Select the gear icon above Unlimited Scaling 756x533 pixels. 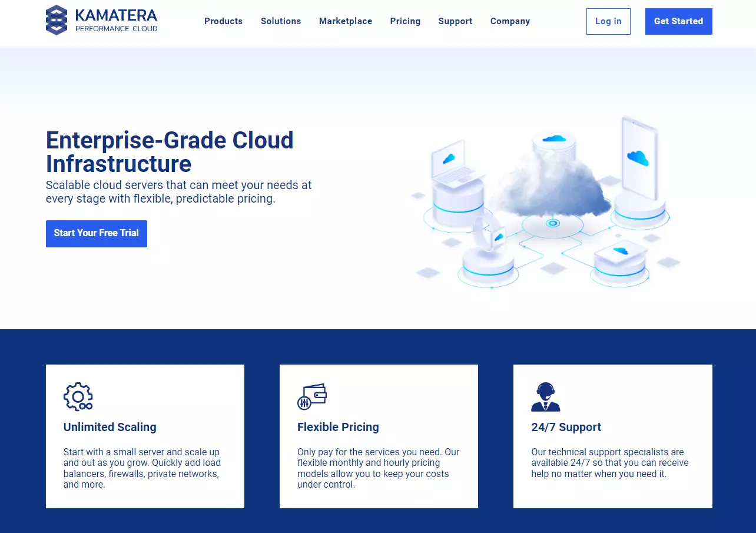(78, 396)
